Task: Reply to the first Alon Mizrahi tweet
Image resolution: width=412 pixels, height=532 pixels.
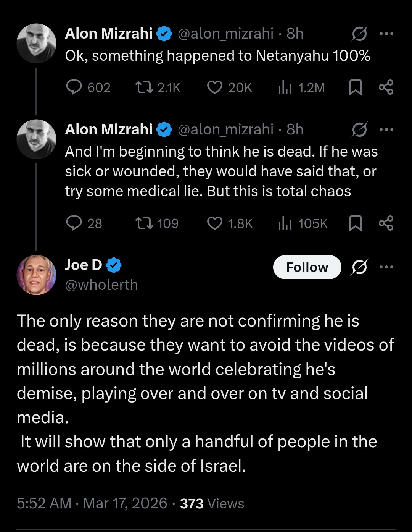Action: tap(74, 87)
